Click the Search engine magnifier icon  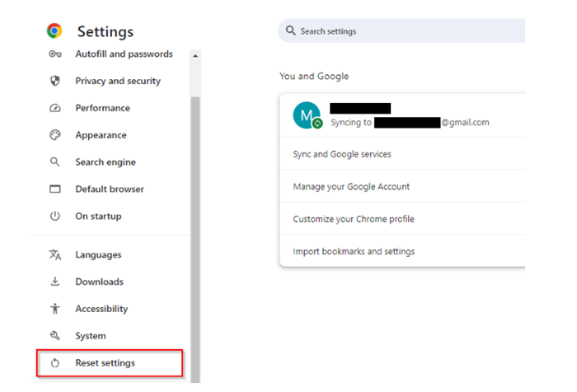(x=55, y=161)
